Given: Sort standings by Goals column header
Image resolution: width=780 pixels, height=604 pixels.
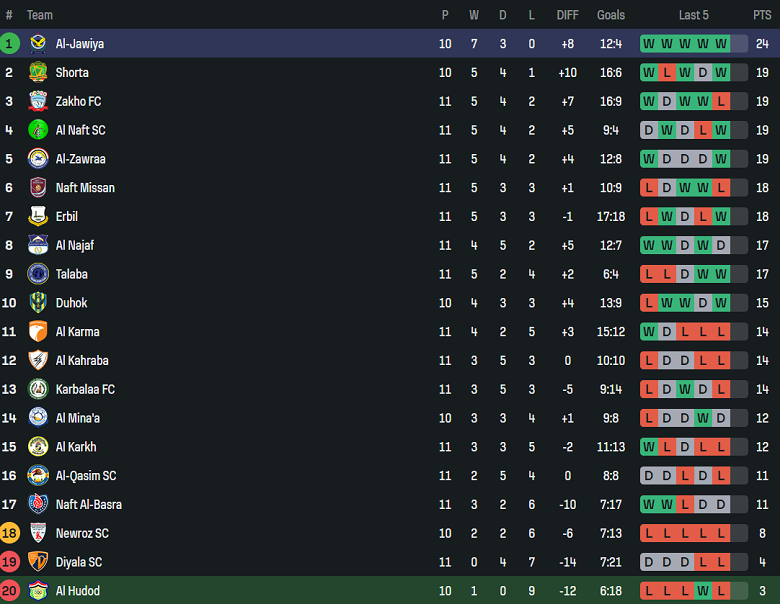Looking at the screenshot, I should point(611,15).
